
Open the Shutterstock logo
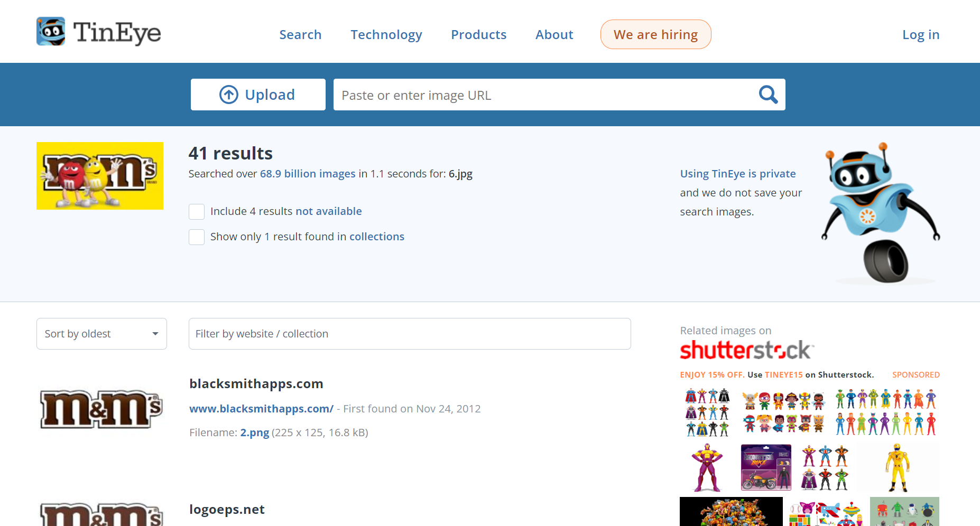[x=746, y=350]
